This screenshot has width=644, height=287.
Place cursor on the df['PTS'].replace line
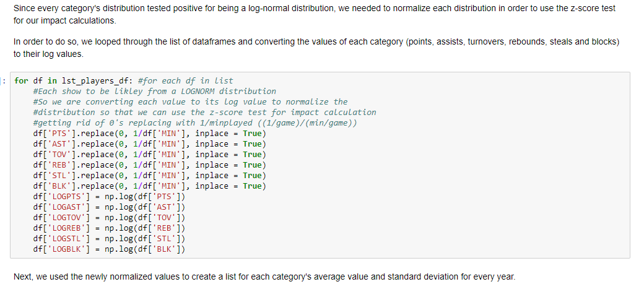click(150, 133)
